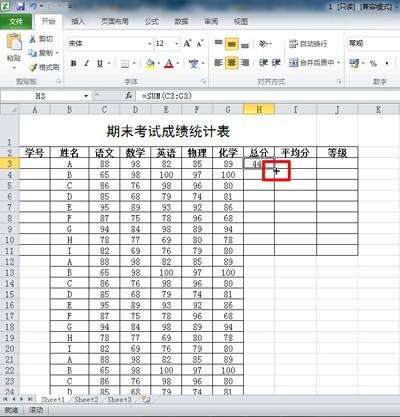Click the accounting number format icon
Viewport: 400px width, 417px height.
[x=354, y=63]
